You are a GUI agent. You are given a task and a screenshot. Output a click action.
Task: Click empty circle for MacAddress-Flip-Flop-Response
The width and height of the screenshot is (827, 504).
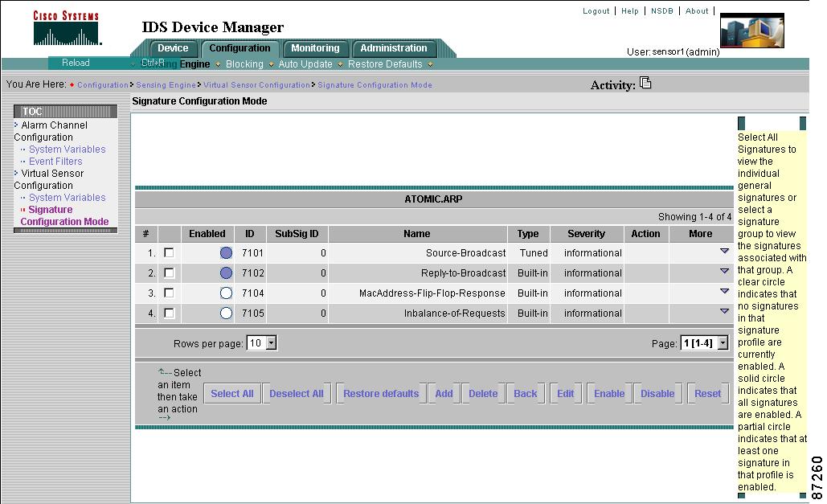click(226, 293)
